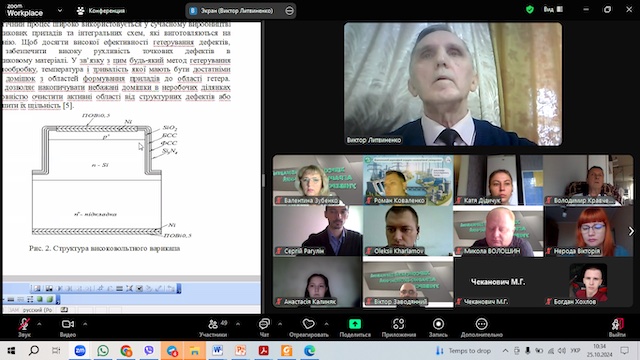The image size is (640, 360).
Task: Open the Приложения apps icon
Action: (x=398, y=324)
